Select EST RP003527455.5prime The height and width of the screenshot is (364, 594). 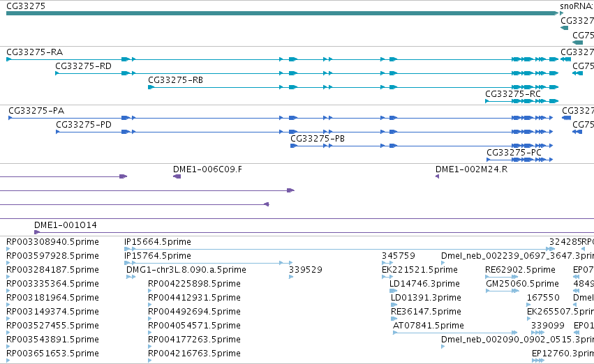[52, 326]
